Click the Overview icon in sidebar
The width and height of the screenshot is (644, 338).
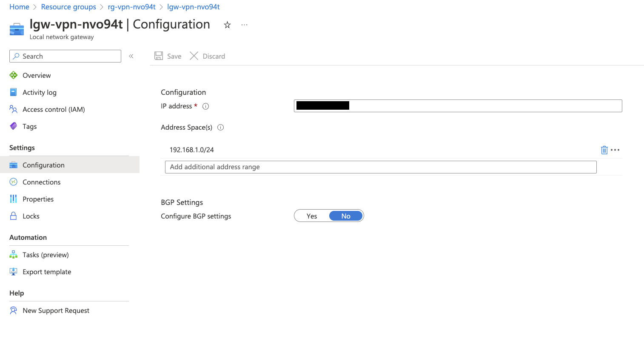coord(14,75)
